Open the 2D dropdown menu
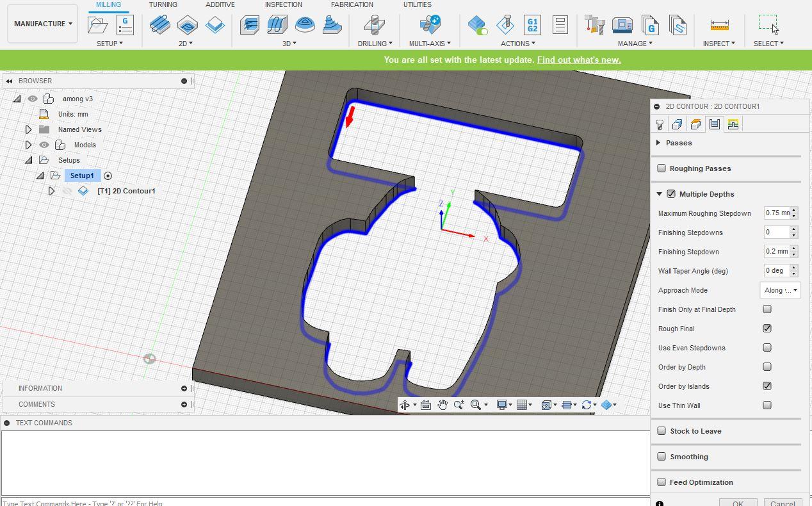 tap(186, 44)
